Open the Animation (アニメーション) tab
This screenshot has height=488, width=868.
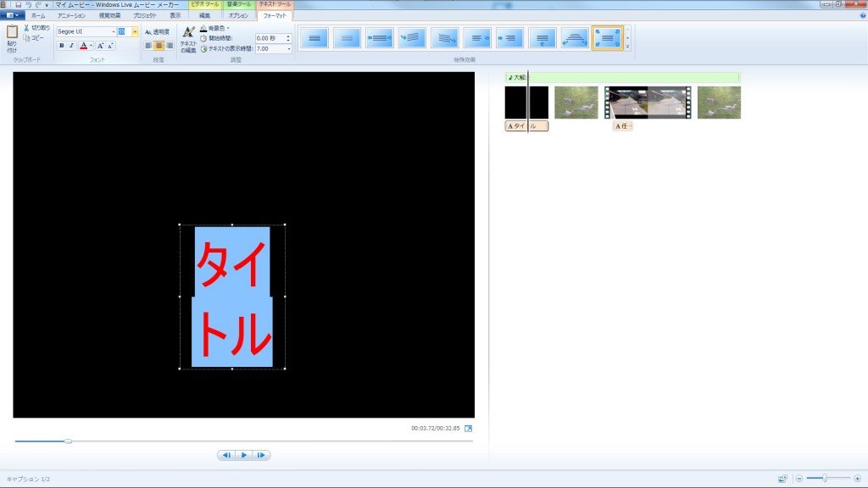tap(72, 15)
